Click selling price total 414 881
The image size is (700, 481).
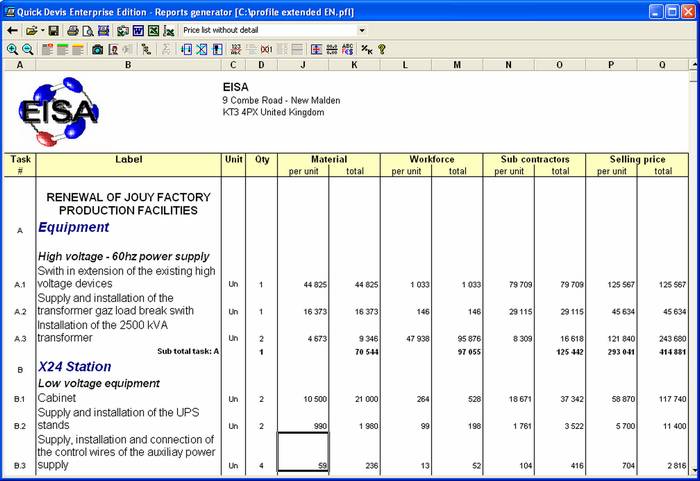tap(673, 352)
